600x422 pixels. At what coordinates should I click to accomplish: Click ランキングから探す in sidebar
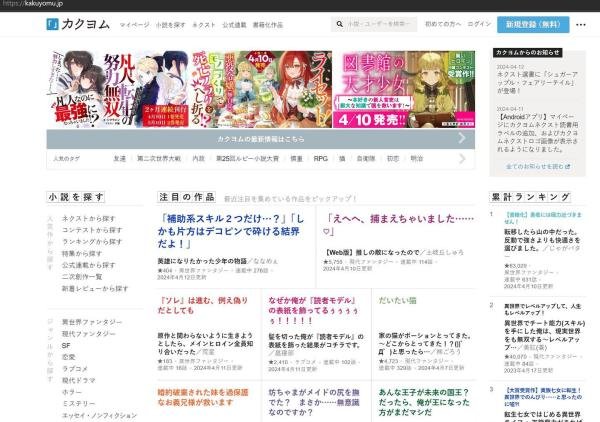coord(92,242)
